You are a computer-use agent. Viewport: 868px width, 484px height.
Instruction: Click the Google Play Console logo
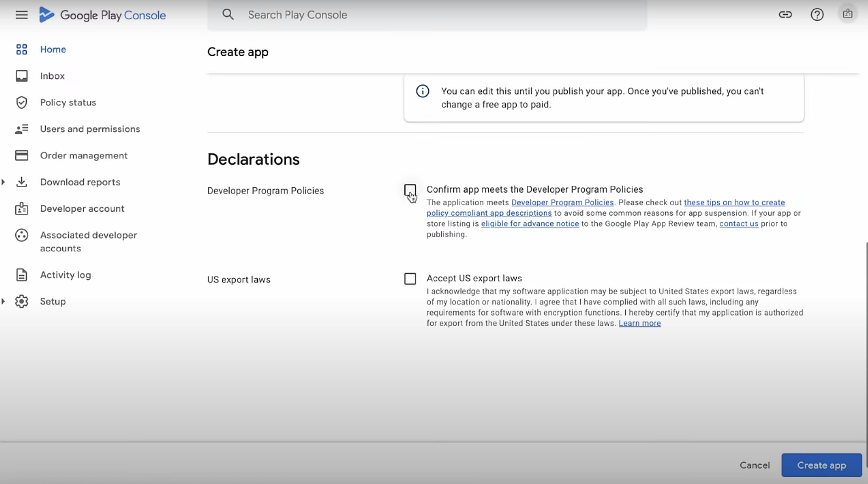point(102,15)
